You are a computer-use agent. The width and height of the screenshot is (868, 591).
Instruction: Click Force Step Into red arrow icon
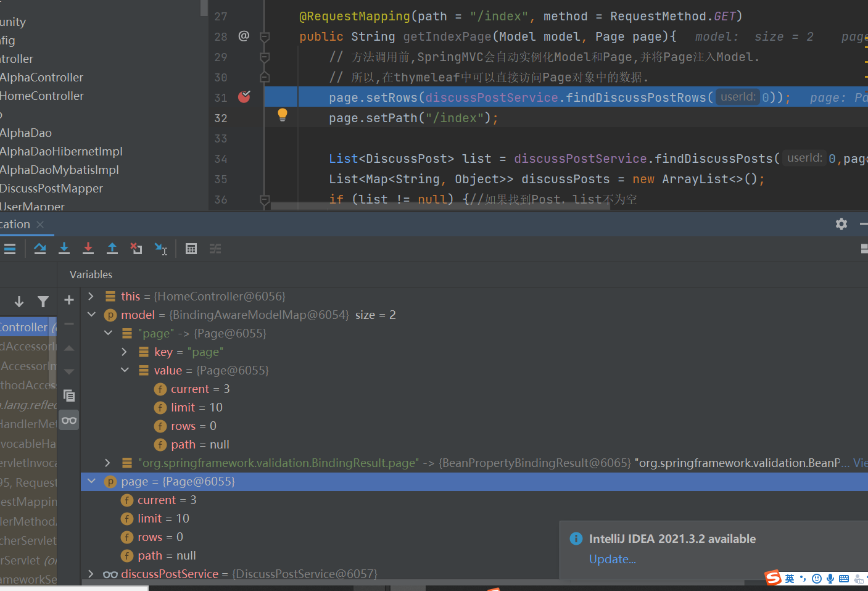(x=88, y=249)
